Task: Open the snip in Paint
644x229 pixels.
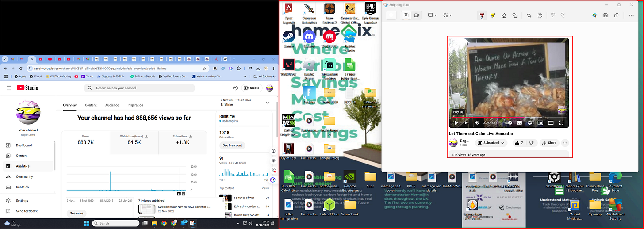Action: (594, 15)
